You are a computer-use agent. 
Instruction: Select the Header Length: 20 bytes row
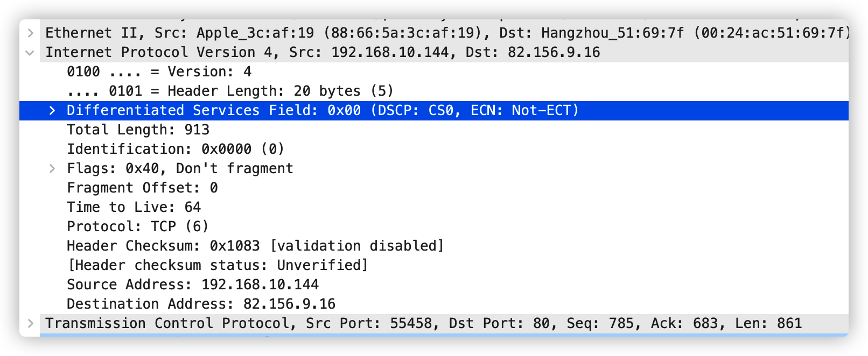[x=230, y=91]
